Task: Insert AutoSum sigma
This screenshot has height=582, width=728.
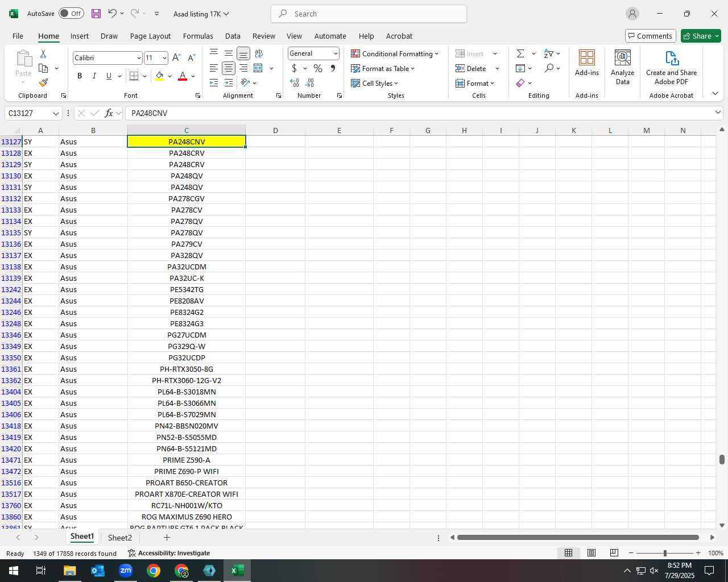Action: (520, 53)
